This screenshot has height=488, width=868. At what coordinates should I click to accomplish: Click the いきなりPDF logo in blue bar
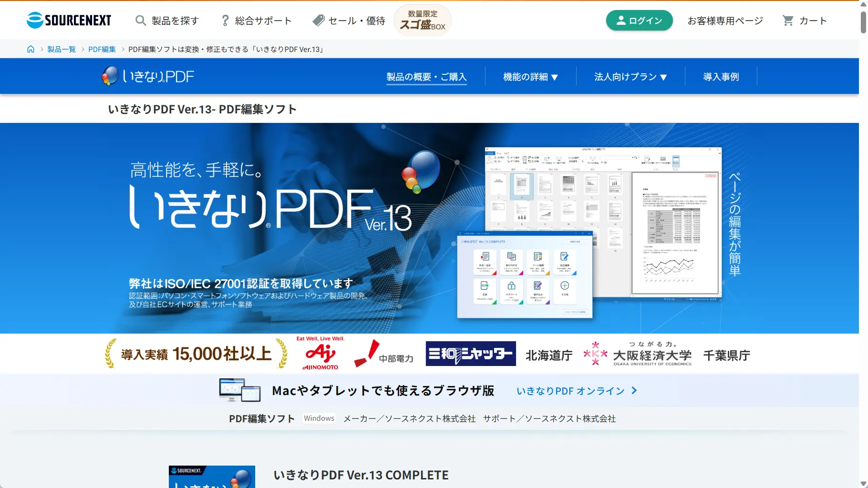click(148, 76)
